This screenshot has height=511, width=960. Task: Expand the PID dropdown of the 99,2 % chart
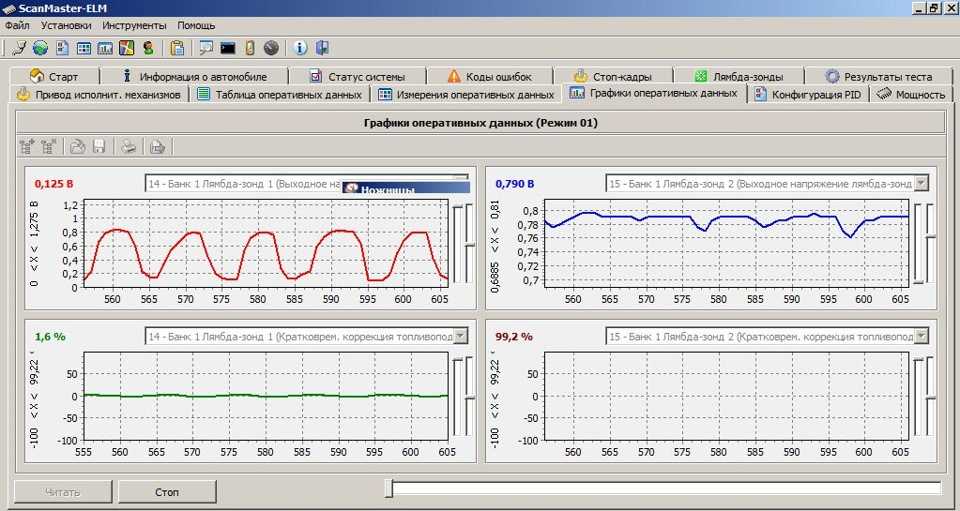tap(920, 336)
